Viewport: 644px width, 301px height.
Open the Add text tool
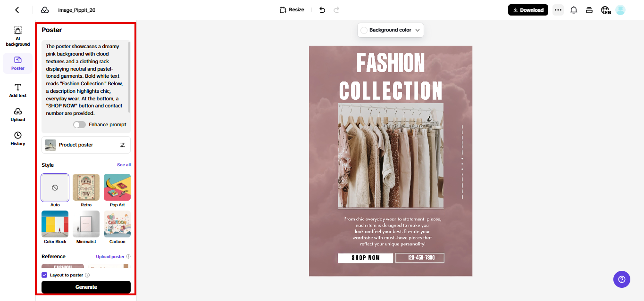coord(18,90)
